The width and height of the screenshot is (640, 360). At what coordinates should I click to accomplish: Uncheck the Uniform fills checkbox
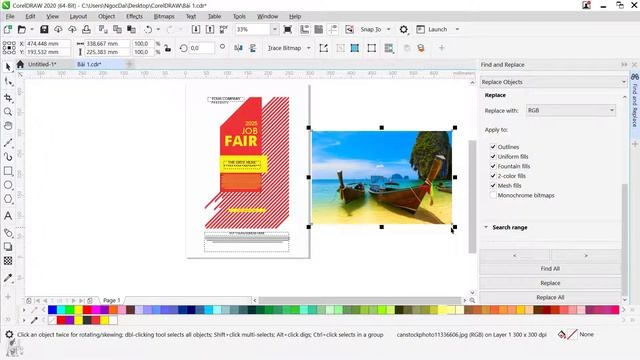(493, 156)
